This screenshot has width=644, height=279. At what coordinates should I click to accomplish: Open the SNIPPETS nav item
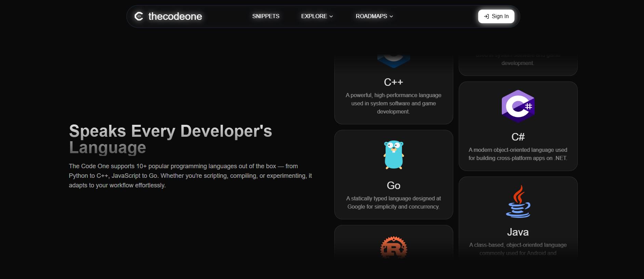266,16
